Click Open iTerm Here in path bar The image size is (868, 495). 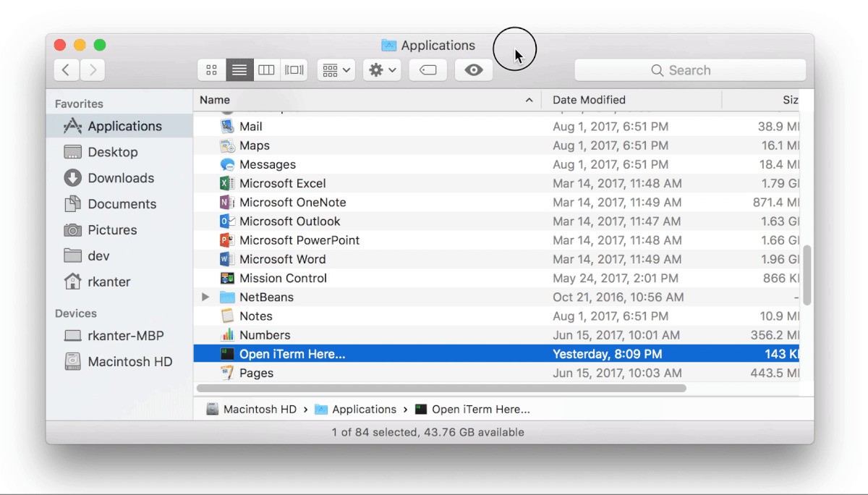click(x=472, y=409)
